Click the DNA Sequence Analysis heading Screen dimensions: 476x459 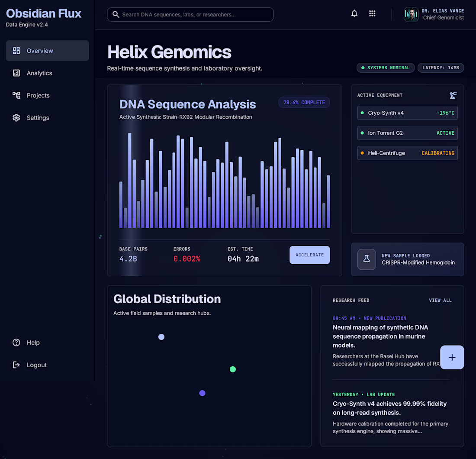[x=188, y=104]
